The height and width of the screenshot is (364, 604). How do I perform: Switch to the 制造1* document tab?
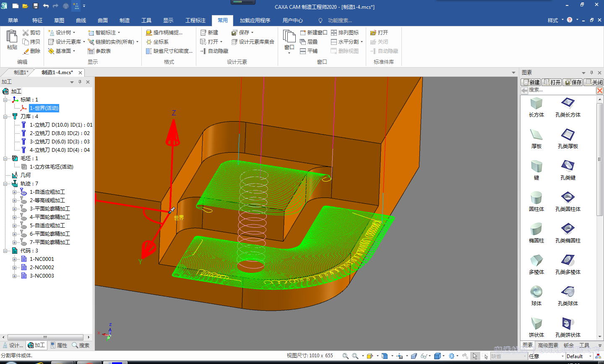(21, 73)
